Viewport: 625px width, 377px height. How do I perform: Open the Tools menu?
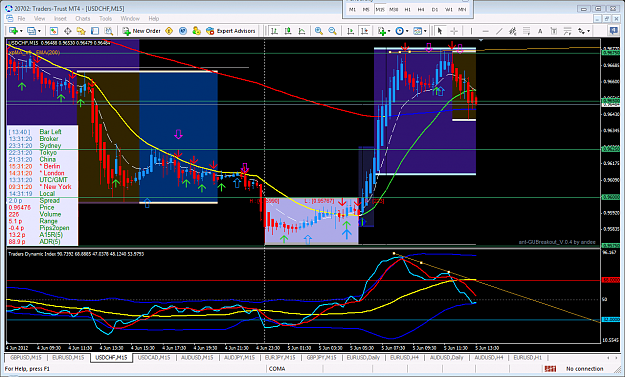(105, 18)
